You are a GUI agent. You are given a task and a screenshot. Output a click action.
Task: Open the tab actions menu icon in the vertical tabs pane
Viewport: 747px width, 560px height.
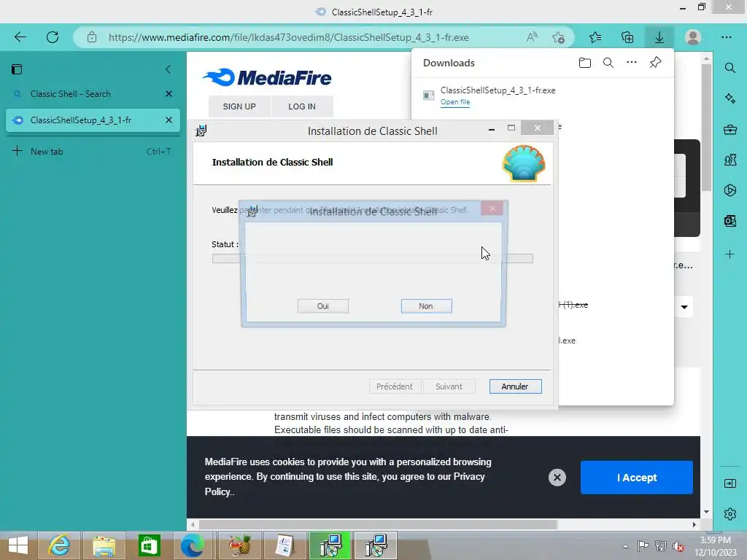(17, 69)
